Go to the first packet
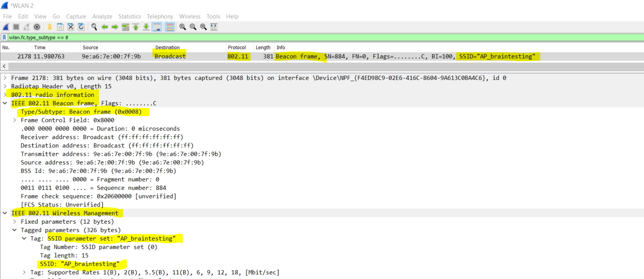The width and height of the screenshot is (644, 279). 136,27
